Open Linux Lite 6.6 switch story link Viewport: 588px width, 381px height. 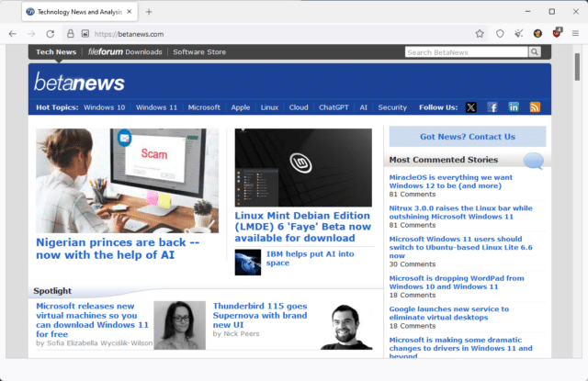[x=460, y=247]
